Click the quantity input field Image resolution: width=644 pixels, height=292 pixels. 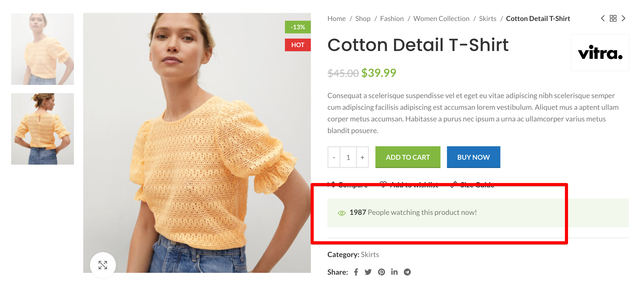coord(348,157)
